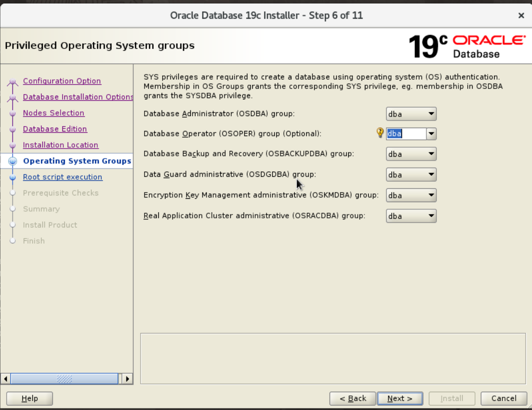
Task: Click the Encryption Key Management group label
Action: [261, 195]
